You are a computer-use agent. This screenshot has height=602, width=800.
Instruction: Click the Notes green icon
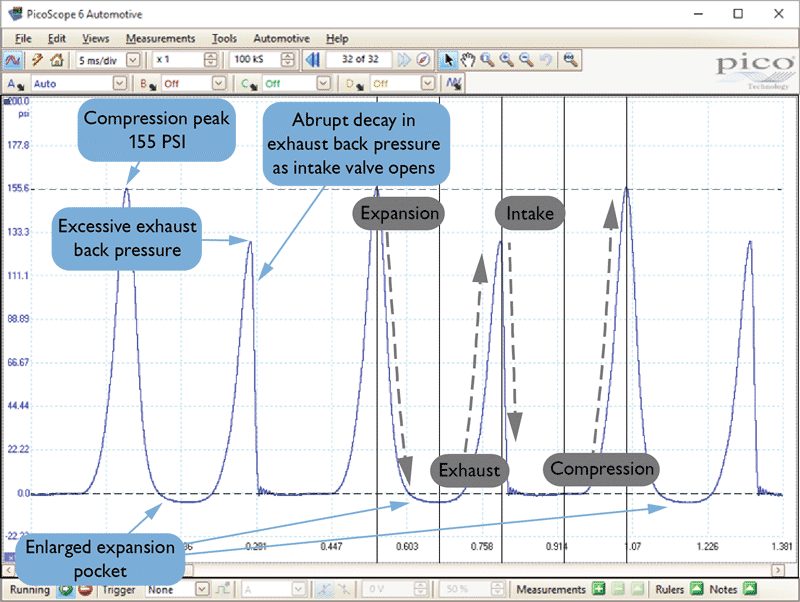pyautogui.click(x=749, y=589)
